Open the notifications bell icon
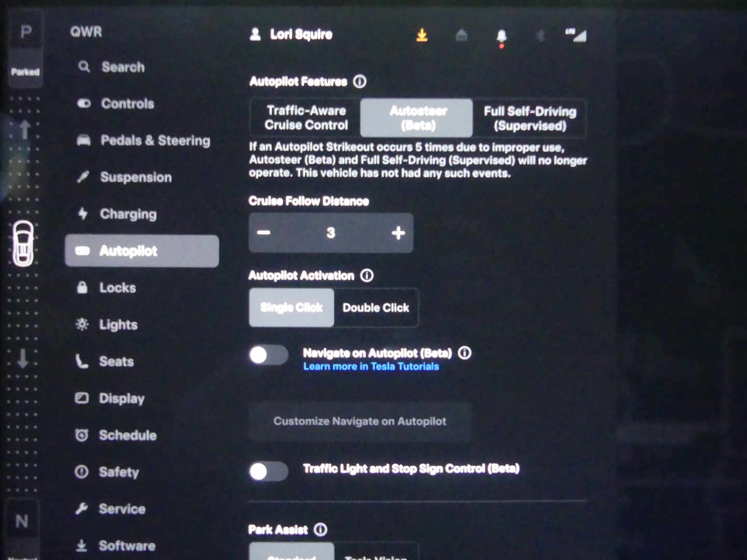This screenshot has width=747, height=560. (501, 36)
